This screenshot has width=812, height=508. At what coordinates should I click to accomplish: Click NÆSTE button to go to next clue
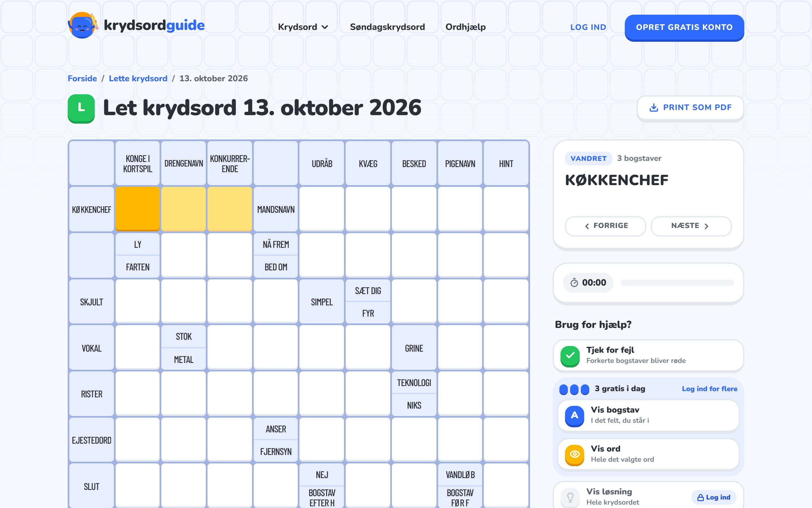pyautogui.click(x=691, y=226)
